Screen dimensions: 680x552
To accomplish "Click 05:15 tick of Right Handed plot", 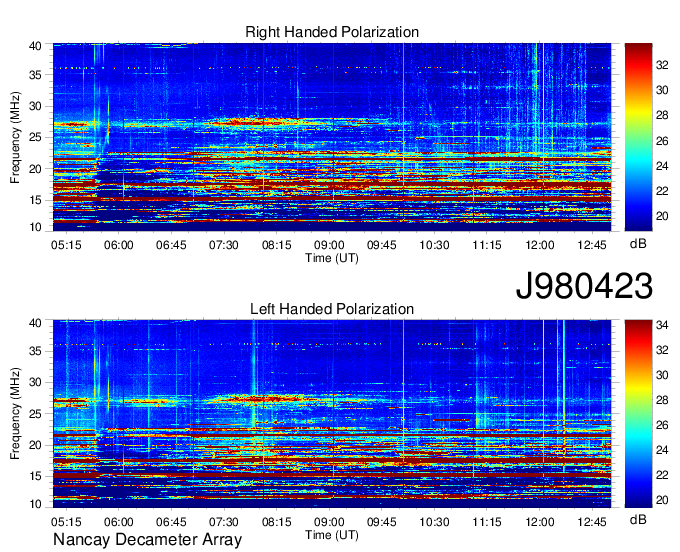I will (66, 245).
